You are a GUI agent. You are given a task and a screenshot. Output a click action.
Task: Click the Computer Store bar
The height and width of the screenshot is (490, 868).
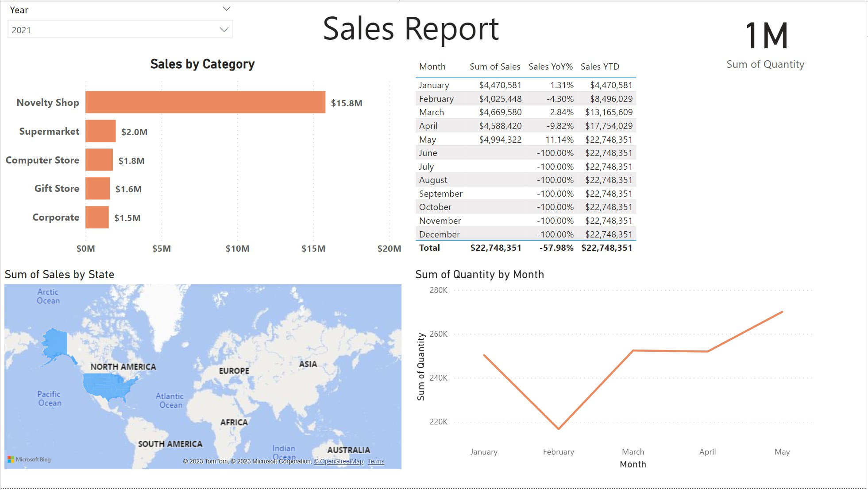[99, 160]
